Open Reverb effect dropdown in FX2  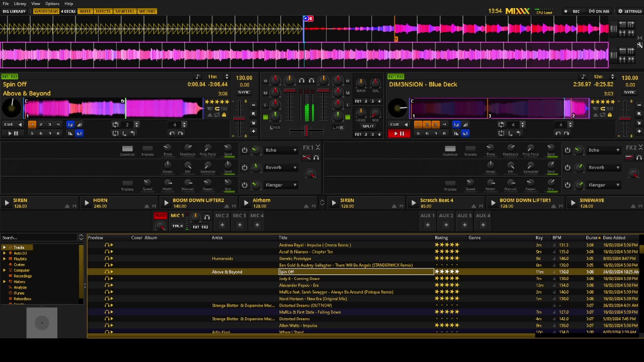pos(604,167)
